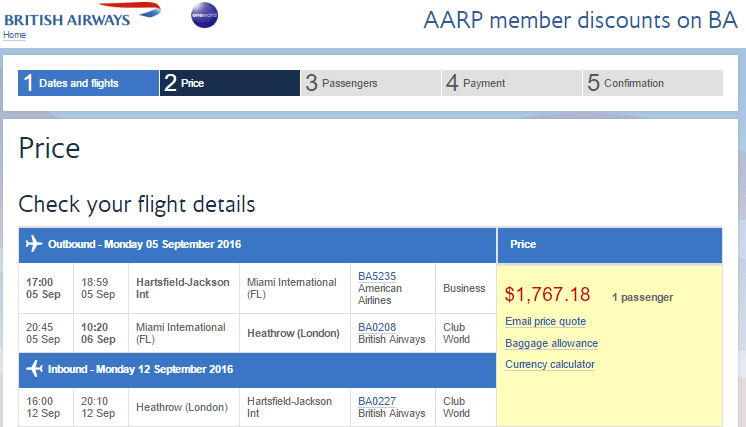Viewport: 746px width, 427px height.
Task: Open flight BA0227 details link
Action: [x=377, y=401]
